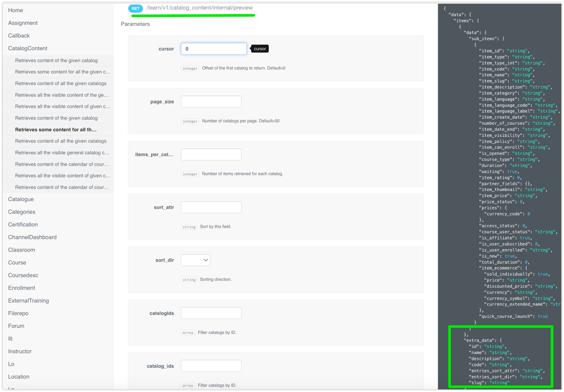Click the page_size input field
The width and height of the screenshot is (564, 392).
click(211, 101)
